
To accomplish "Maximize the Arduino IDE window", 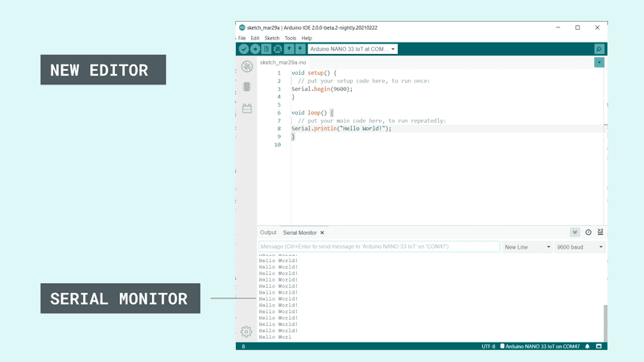I will [x=577, y=27].
